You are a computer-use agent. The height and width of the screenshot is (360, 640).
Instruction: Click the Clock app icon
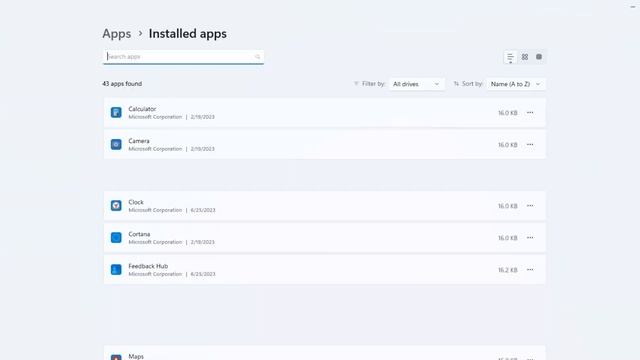116,205
